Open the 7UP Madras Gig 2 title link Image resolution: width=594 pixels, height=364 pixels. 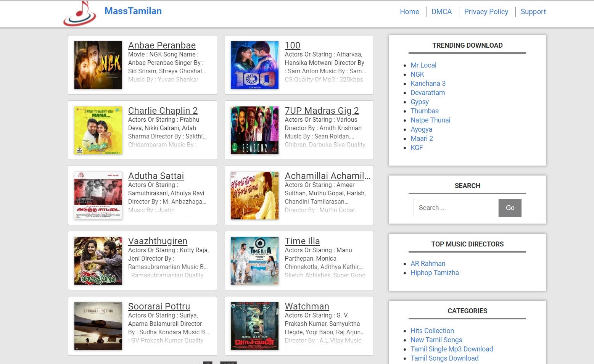pos(322,111)
